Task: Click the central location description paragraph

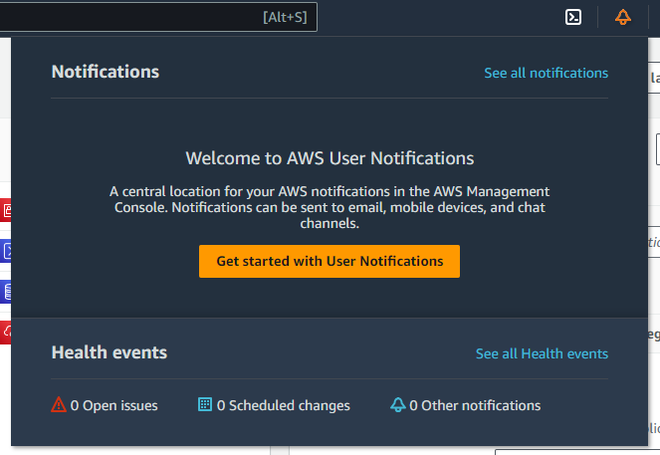Action: [330, 207]
